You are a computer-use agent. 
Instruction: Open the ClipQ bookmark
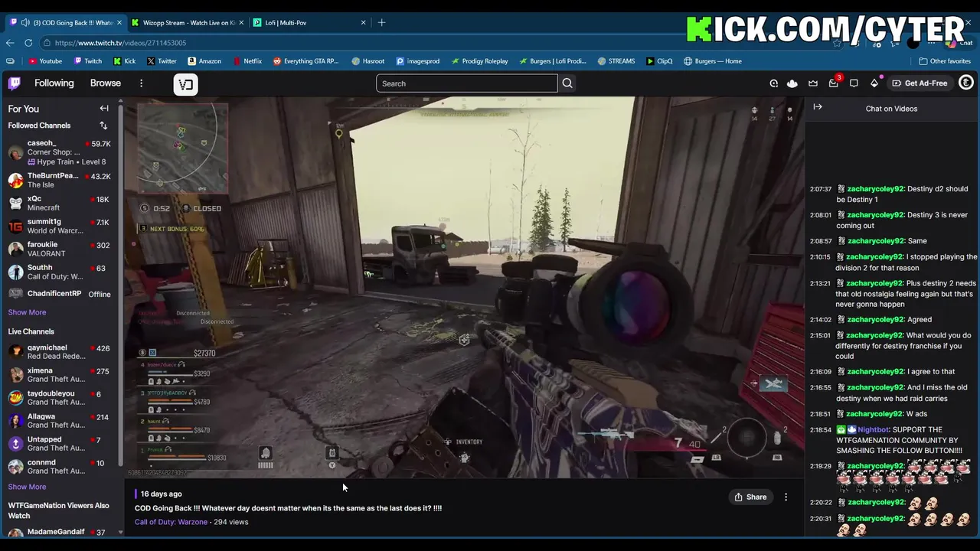[x=659, y=61]
